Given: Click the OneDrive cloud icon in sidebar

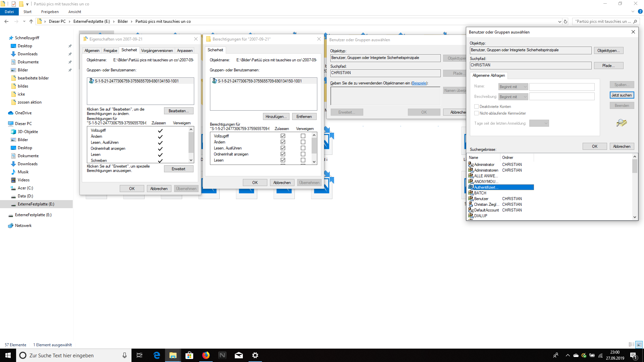Looking at the screenshot, I should tap(11, 113).
